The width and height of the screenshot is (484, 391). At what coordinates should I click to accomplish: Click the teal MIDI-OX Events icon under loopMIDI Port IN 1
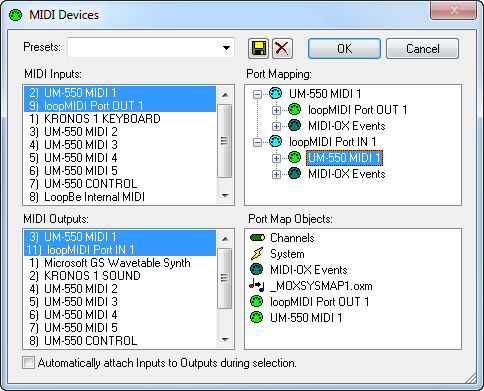pyautogui.click(x=294, y=174)
